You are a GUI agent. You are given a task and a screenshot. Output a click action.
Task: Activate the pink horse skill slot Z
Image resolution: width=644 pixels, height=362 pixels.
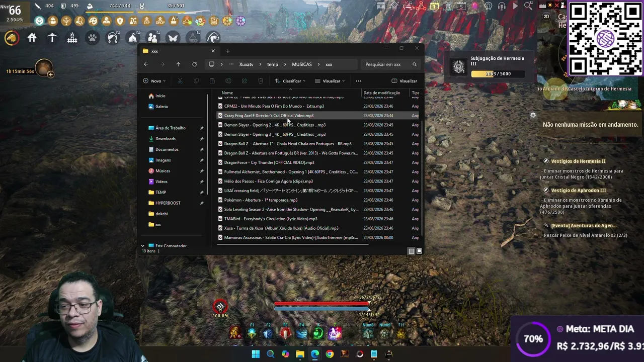[x=335, y=333]
